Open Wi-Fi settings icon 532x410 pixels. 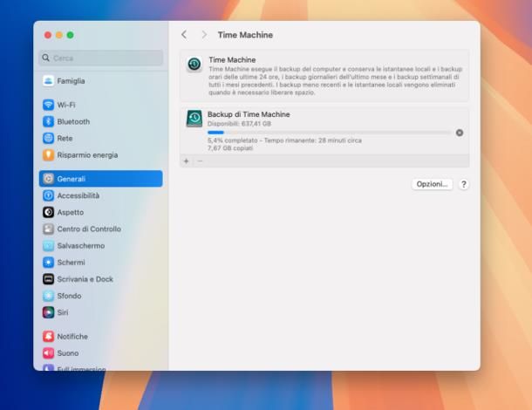48,105
